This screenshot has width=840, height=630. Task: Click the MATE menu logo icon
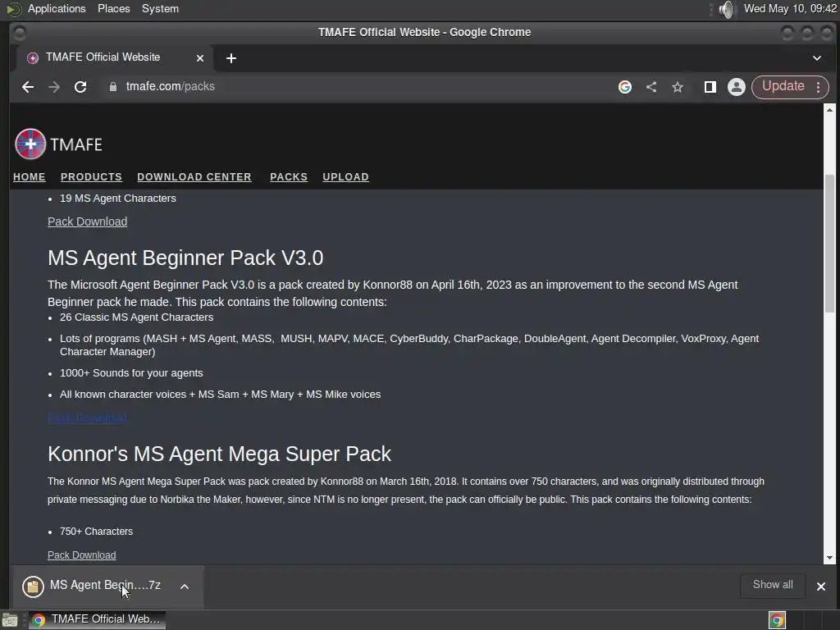14,9
